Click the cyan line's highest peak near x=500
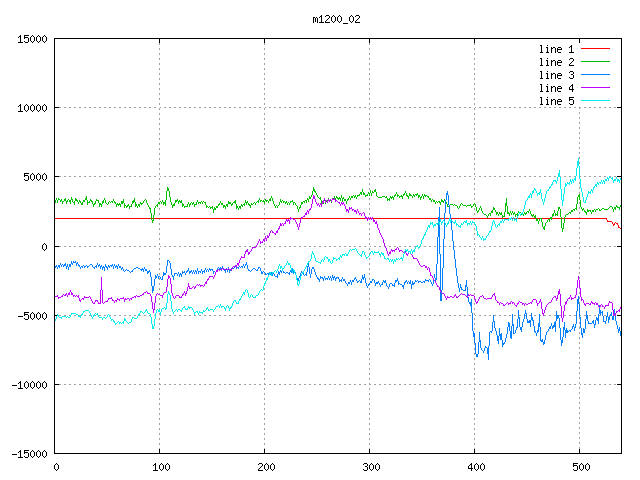Viewport: 640px width, 480px height. tap(578, 158)
